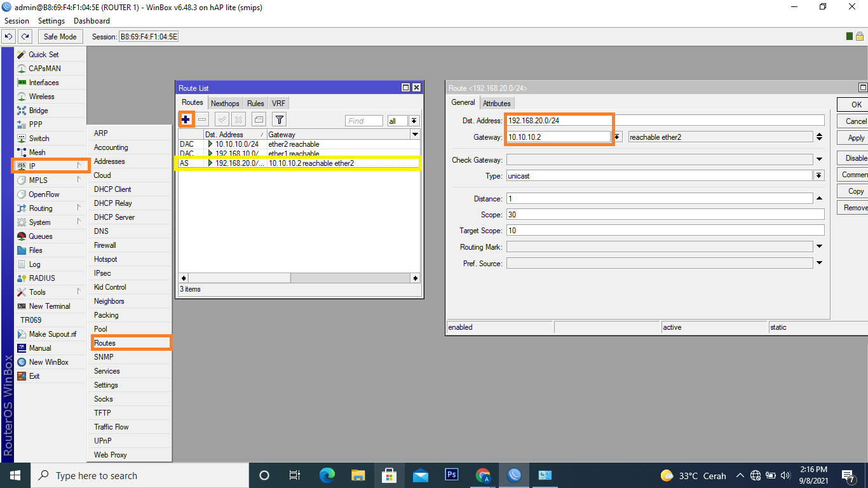This screenshot has height=488, width=868.
Task: Click the blue plus add route icon
Action: 186,119
